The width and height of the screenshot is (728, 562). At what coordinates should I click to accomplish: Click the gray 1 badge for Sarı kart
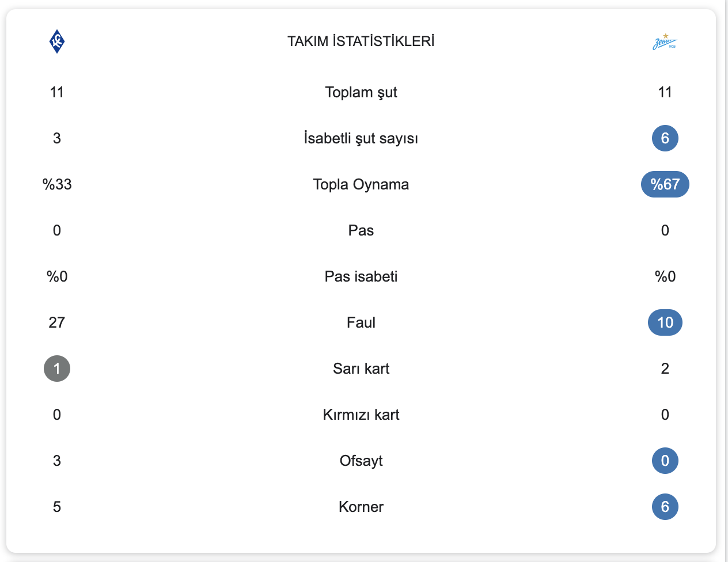click(x=57, y=369)
